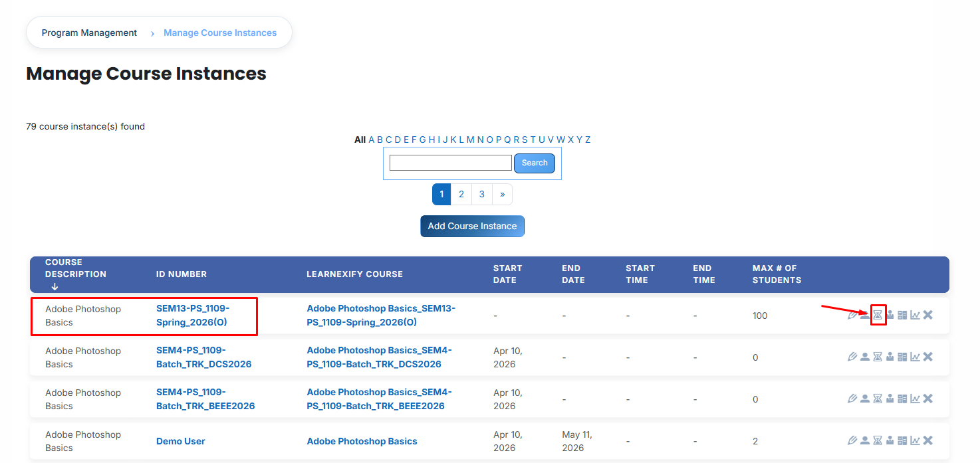Open the SEM4-PS_1109-Batch_TRK_DCS2026 ID number link
The image size is (980, 463).
click(x=203, y=357)
